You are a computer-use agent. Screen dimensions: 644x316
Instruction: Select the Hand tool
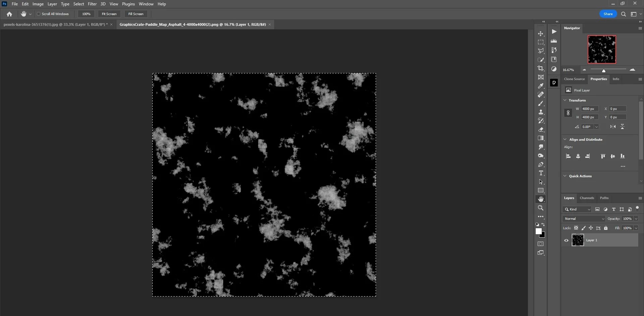click(541, 199)
